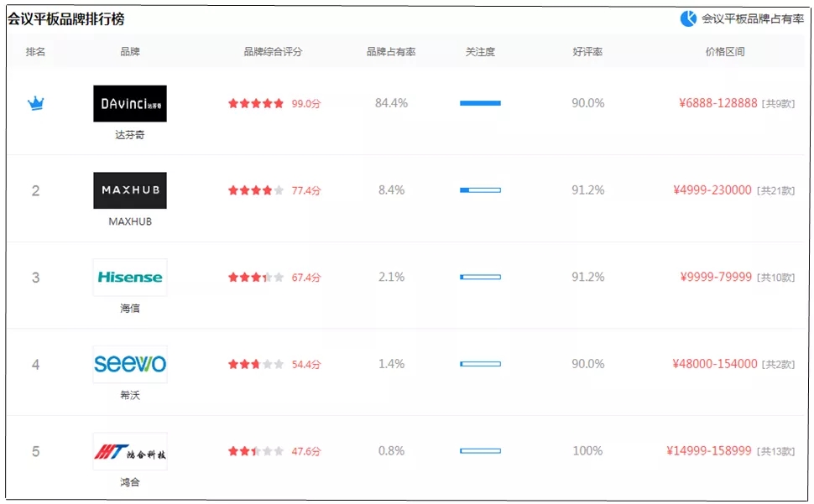Click the blue crown rank icon

pos(35,103)
